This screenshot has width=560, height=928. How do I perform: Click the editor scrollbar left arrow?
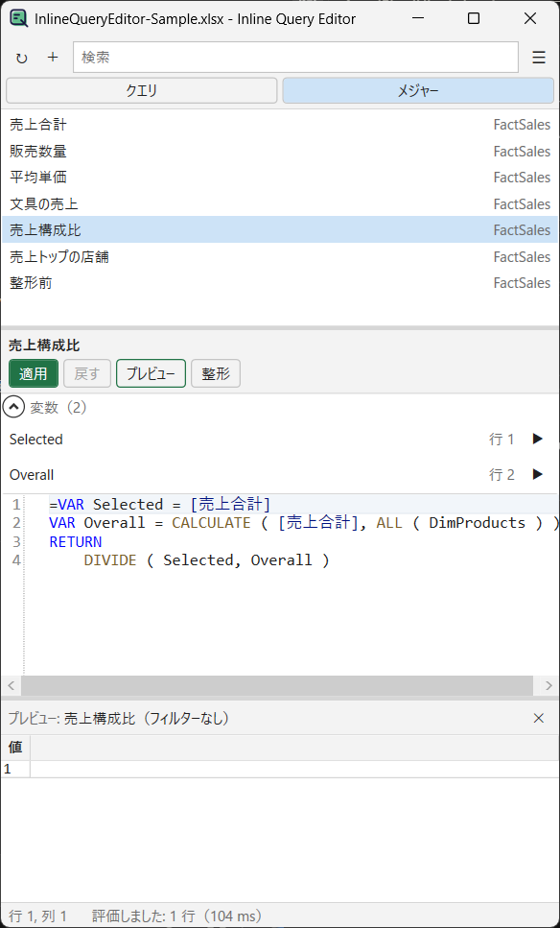(x=11, y=685)
